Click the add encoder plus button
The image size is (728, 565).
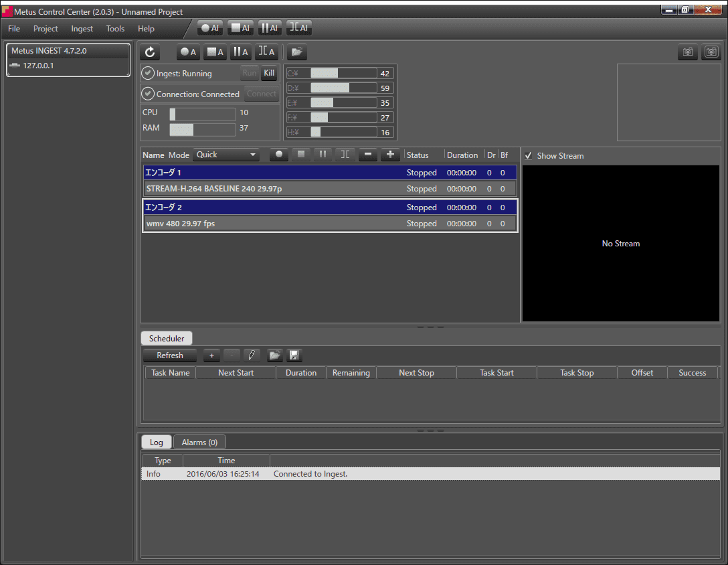click(x=389, y=155)
